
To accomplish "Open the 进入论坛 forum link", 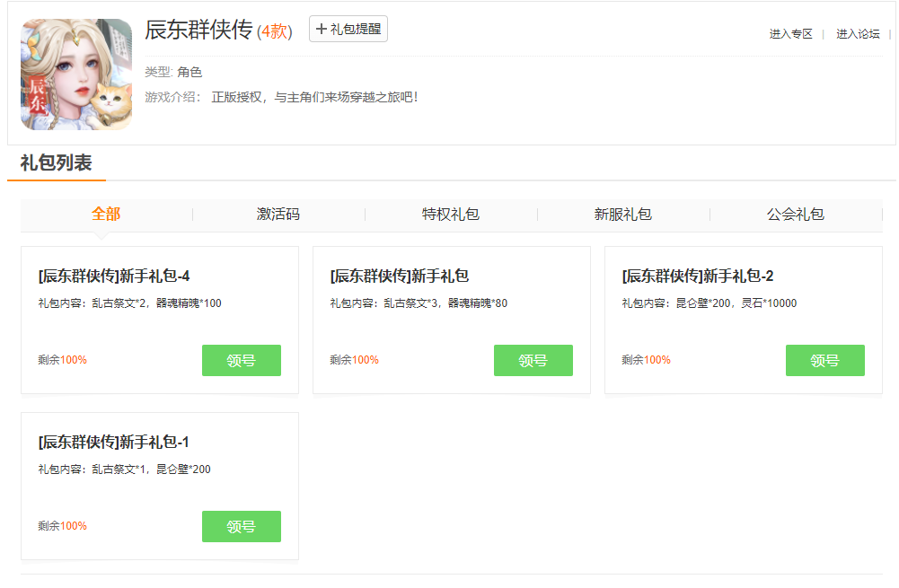I will tap(858, 34).
